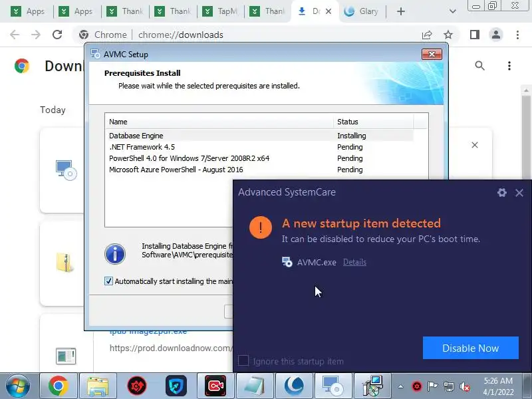Select Microsoft Azure PowerShell - August 2016 row
Image resolution: width=532 pixels, height=399 pixels.
click(259, 170)
